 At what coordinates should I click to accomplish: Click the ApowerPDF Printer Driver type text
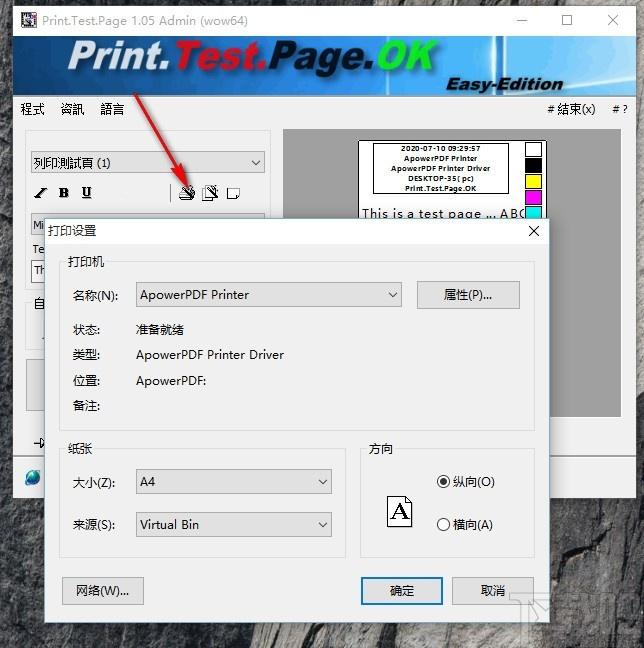[x=210, y=355]
